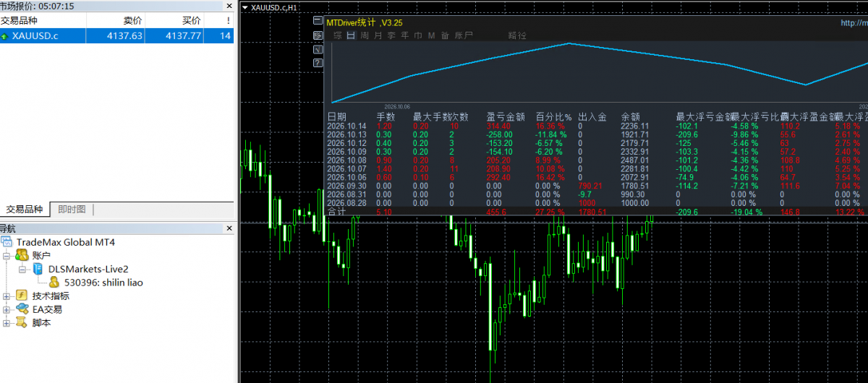Select 脚本 in the navigator
The image size is (868, 383).
point(41,323)
